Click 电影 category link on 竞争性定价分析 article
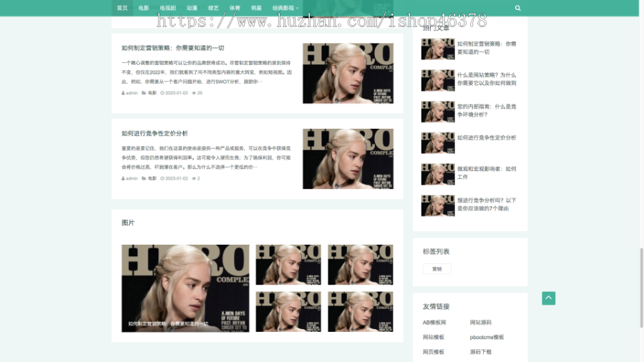Image resolution: width=644 pixels, height=362 pixels. pyautogui.click(x=152, y=179)
